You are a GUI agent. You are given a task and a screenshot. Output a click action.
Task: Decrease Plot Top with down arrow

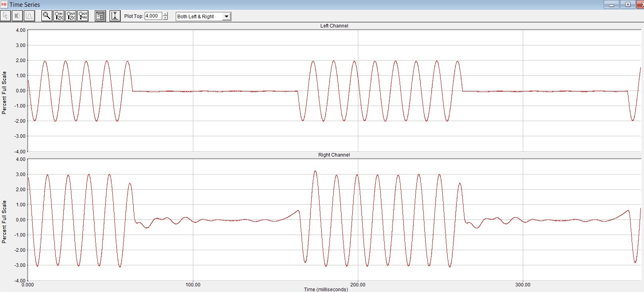point(165,18)
